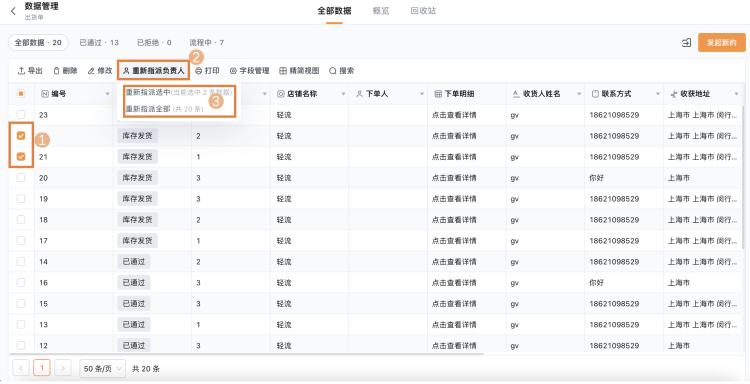Click the 搜索 search toolbar item
This screenshot has height=384, width=750.
click(342, 71)
